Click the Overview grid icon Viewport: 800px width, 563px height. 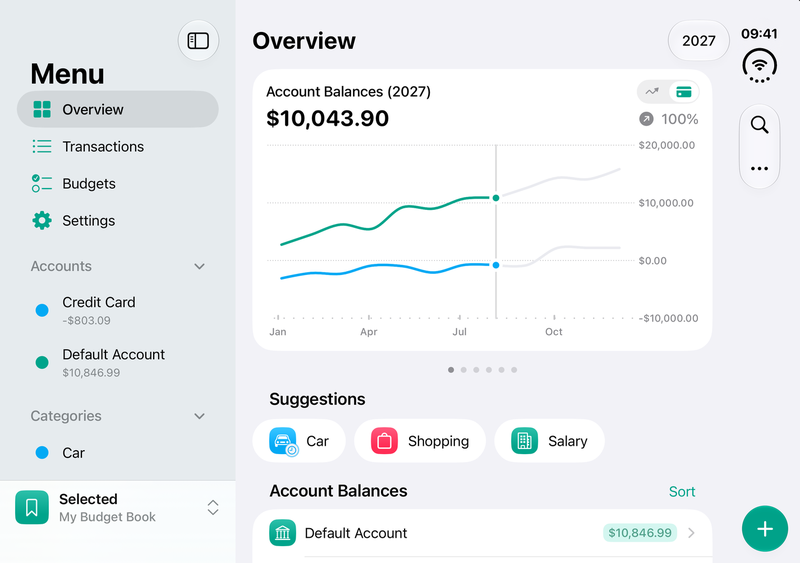pyautogui.click(x=42, y=109)
